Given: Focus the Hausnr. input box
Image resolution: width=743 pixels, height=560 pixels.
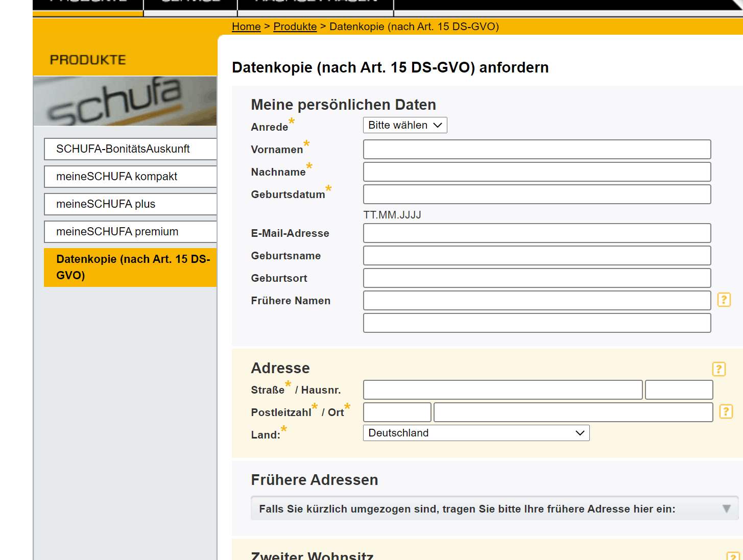Looking at the screenshot, I should pos(679,390).
